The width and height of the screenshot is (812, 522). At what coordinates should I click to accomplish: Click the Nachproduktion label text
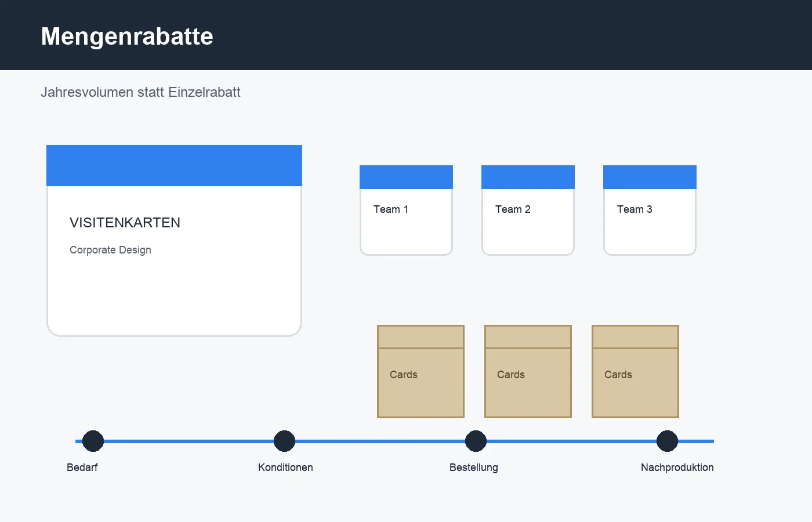click(x=677, y=467)
